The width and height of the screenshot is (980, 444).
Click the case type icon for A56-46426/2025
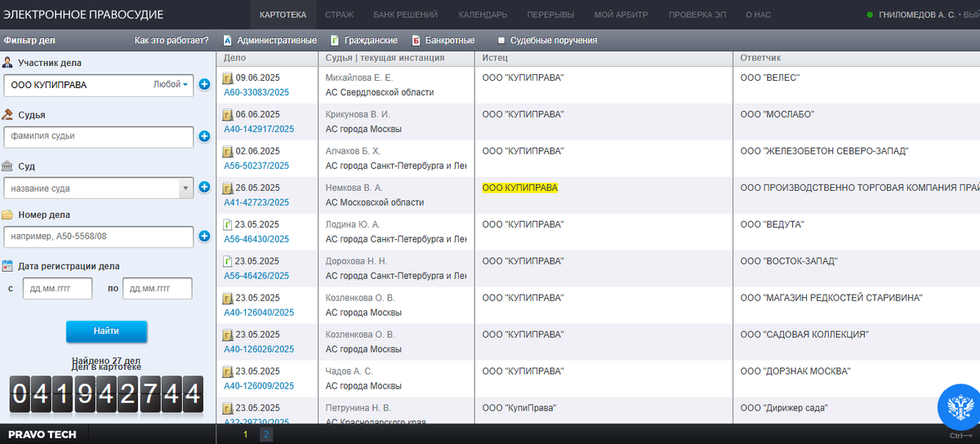[228, 261]
